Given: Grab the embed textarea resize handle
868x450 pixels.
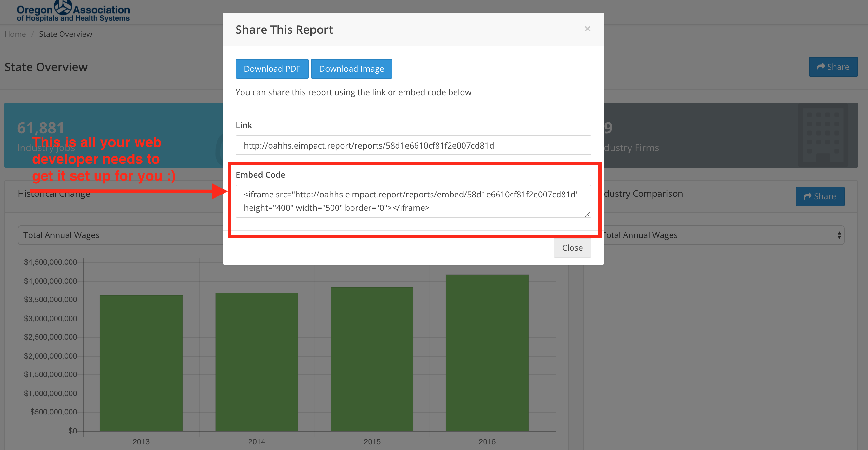Looking at the screenshot, I should (587, 214).
